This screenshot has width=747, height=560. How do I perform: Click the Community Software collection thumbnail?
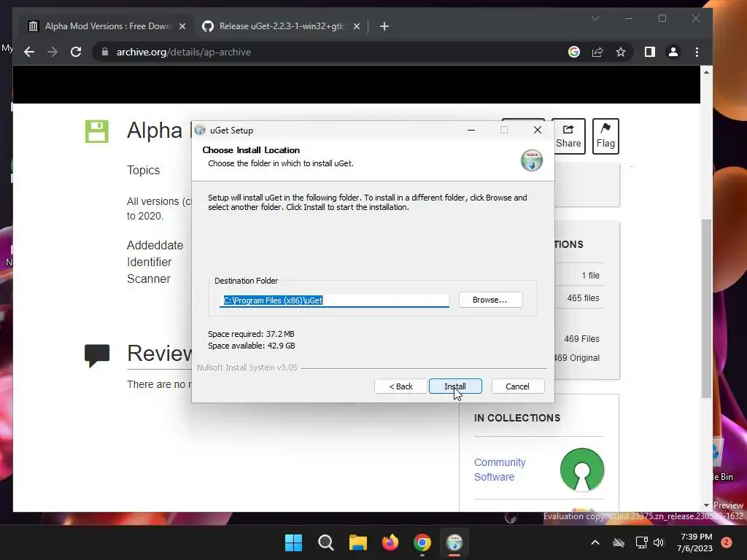pyautogui.click(x=582, y=470)
